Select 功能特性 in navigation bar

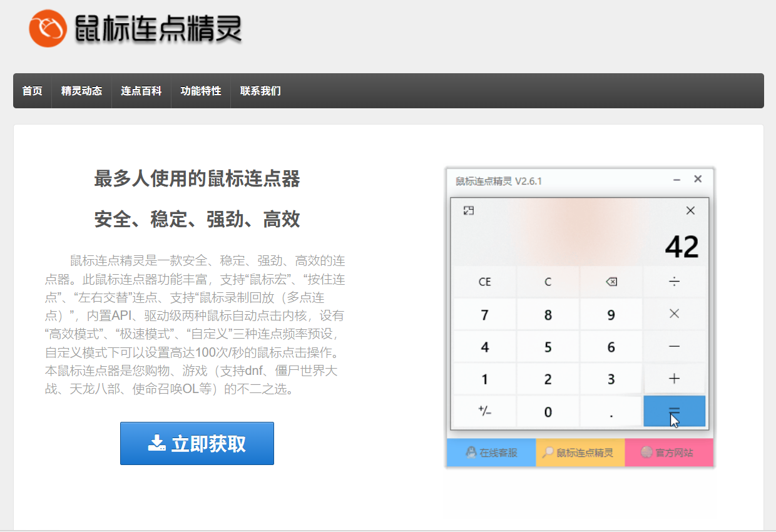pos(201,91)
